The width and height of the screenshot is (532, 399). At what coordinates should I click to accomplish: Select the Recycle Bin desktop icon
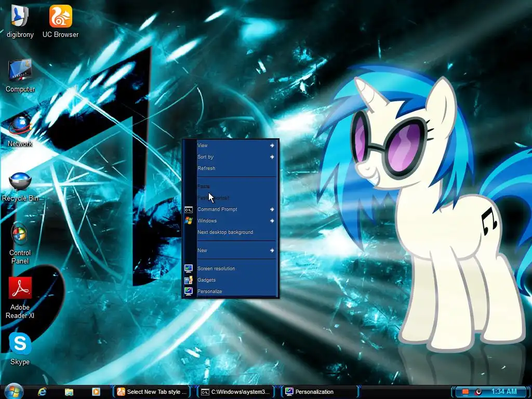(x=20, y=181)
